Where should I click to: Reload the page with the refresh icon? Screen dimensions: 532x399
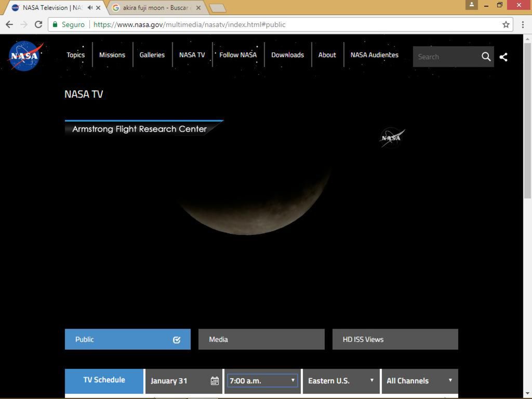(38, 24)
